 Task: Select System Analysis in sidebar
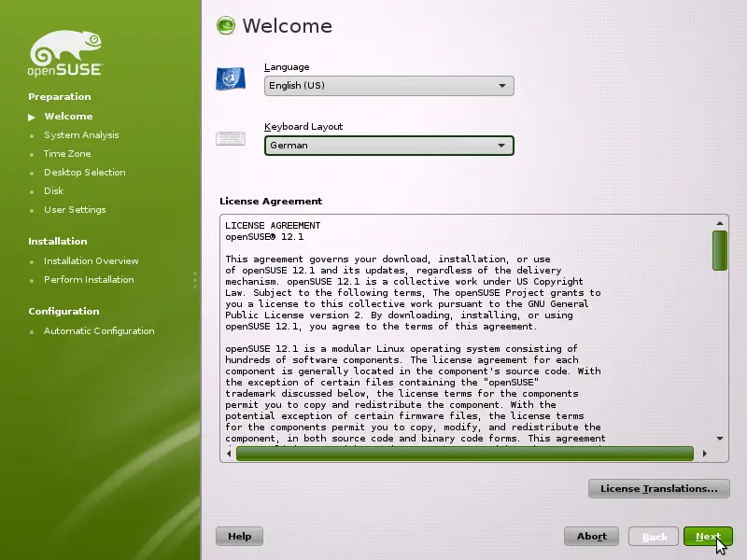(81, 135)
